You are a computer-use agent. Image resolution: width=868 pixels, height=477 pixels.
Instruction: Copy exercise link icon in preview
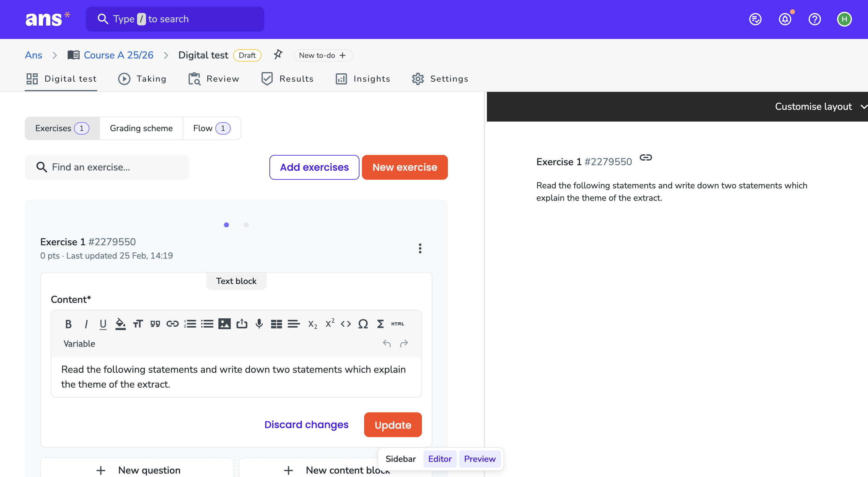[x=646, y=157]
